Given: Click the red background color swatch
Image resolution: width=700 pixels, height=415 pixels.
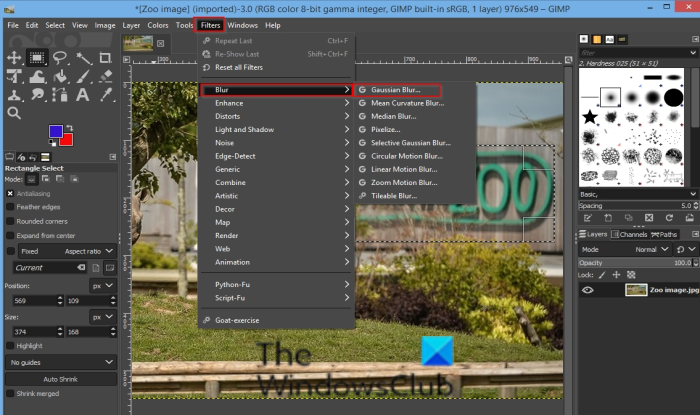Looking at the screenshot, I should [x=67, y=140].
